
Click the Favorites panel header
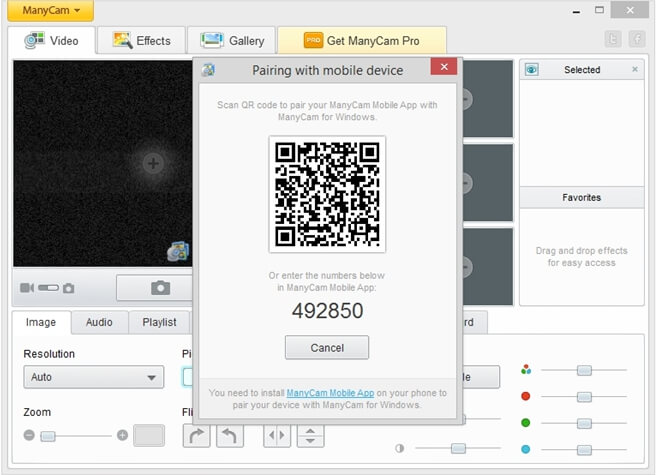(582, 198)
